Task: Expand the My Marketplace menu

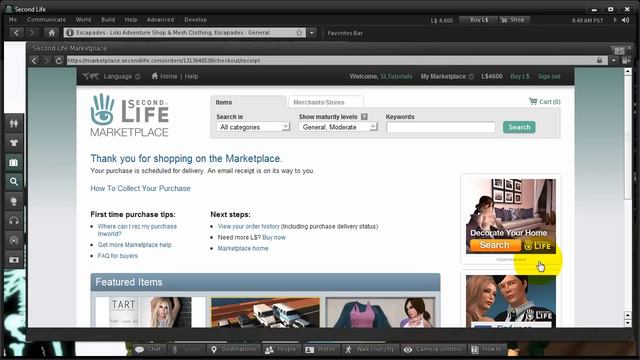Action: [x=447, y=76]
